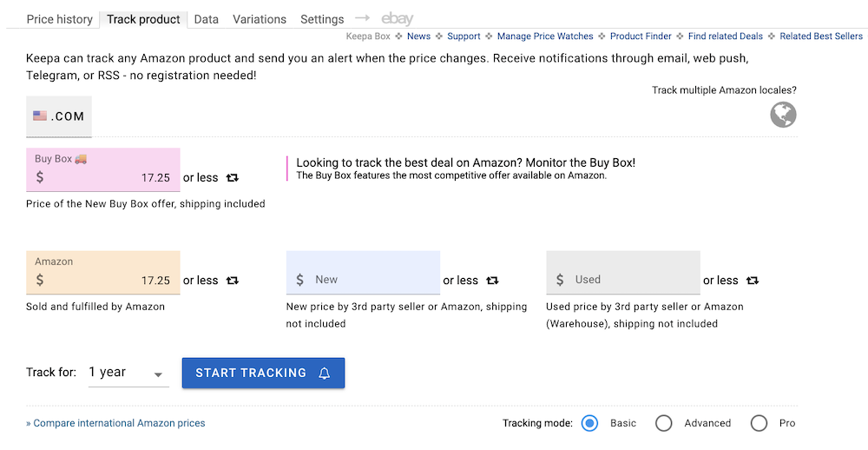Toggle the Amazon price 'or less' swap icon
Image resolution: width=868 pixels, height=450 pixels.
[x=232, y=281]
